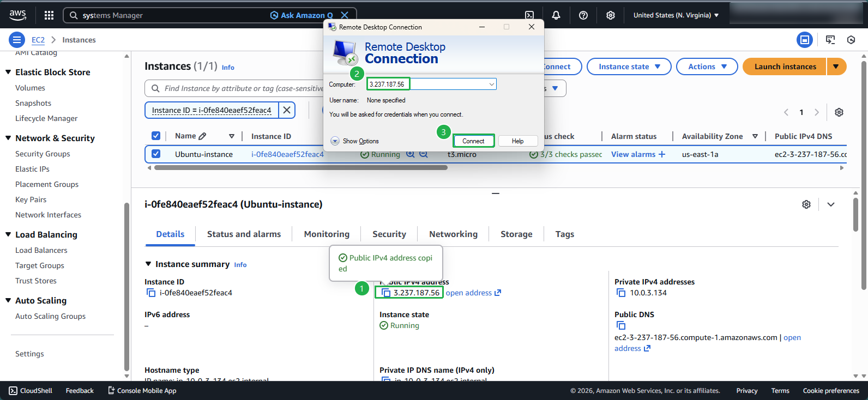Open instances table preferences gear
The image size is (868, 400).
coord(839,112)
